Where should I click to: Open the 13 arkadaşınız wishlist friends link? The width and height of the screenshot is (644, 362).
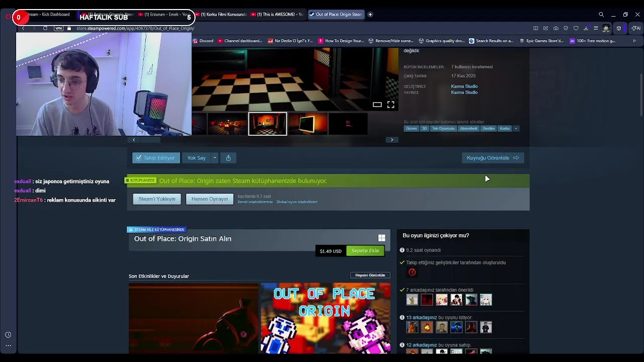(422, 318)
